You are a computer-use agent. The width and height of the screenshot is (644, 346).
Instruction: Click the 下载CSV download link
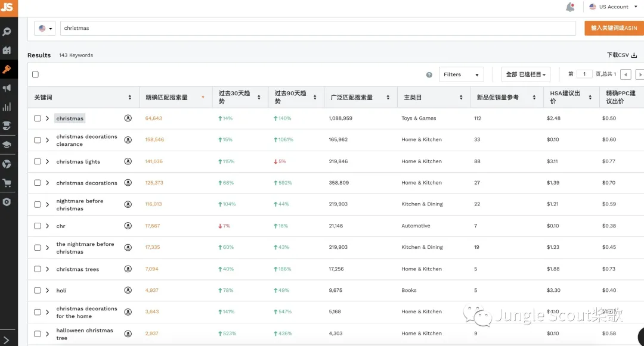(x=622, y=55)
